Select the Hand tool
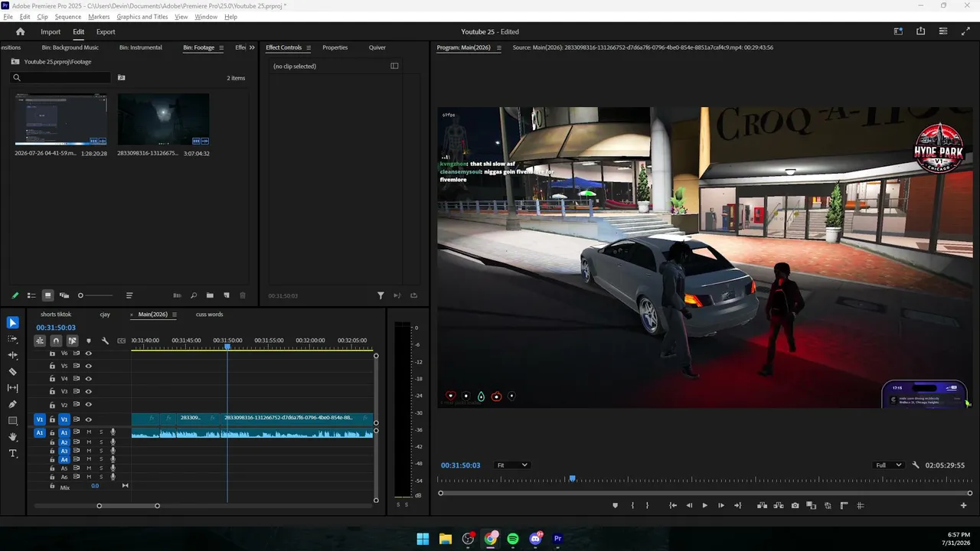The height and width of the screenshot is (551, 980). tap(12, 437)
